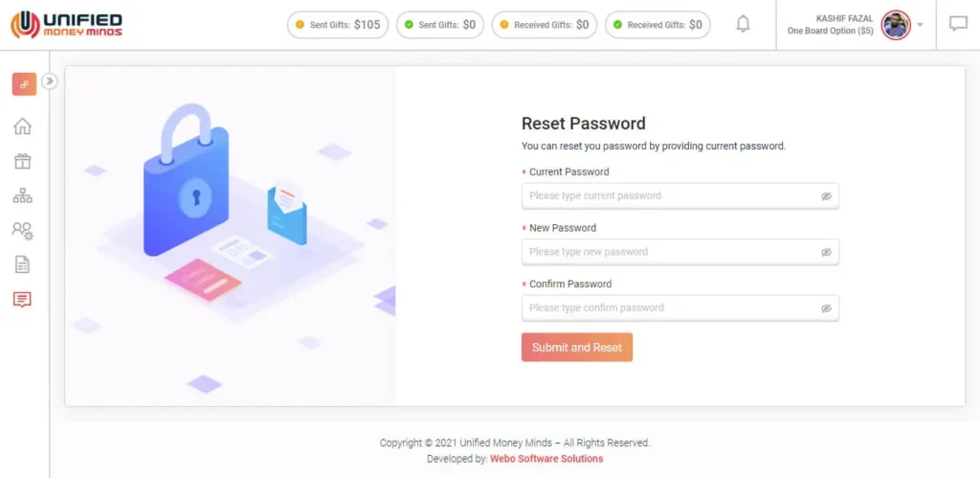Open the document report sidebar icon
The height and width of the screenshot is (478, 980).
(x=22, y=264)
